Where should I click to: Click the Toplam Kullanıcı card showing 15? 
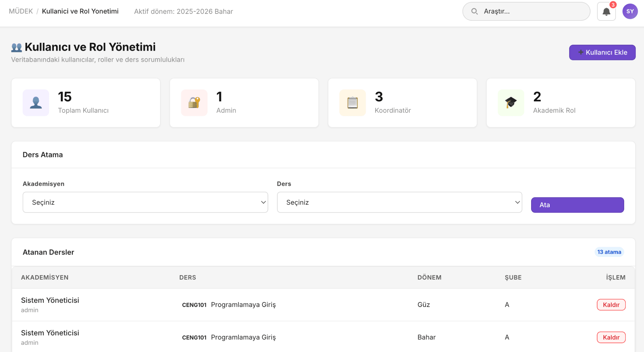[86, 103]
